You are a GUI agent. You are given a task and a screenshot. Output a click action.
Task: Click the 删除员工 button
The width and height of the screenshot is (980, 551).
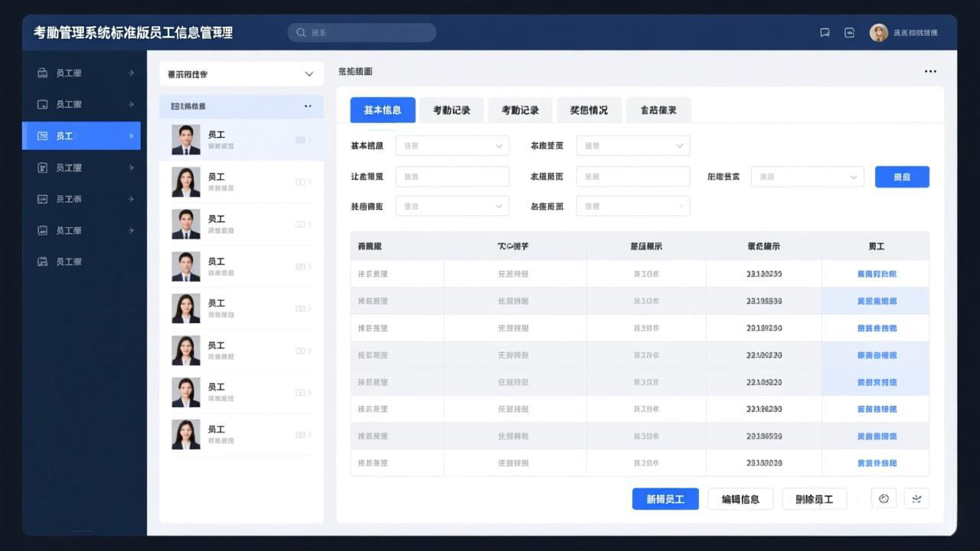coord(814,499)
